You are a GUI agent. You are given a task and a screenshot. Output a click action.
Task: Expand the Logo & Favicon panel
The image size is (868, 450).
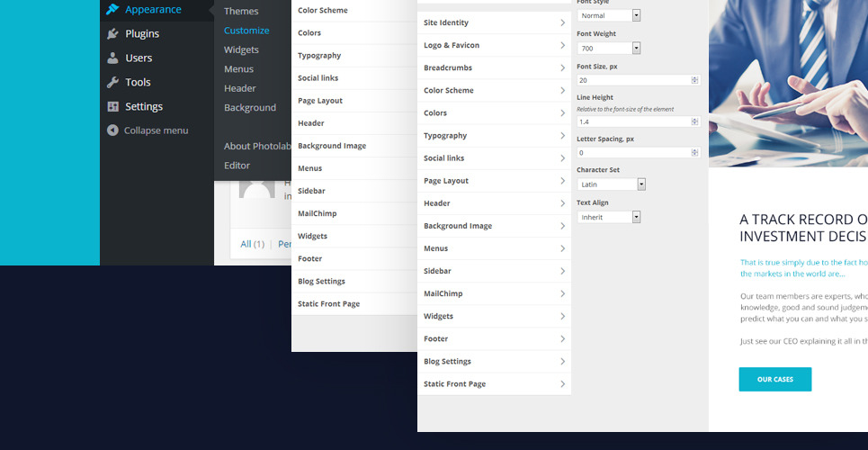pyautogui.click(x=494, y=45)
